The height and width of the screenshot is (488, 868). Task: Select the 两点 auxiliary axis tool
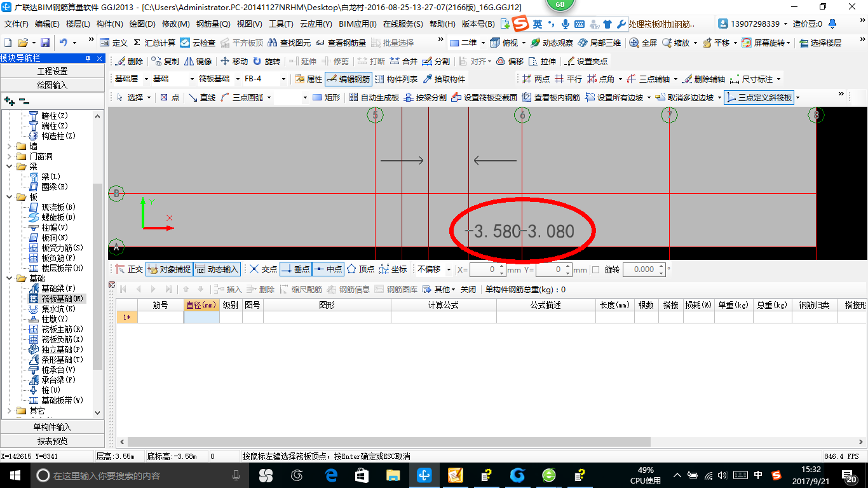[536, 79]
